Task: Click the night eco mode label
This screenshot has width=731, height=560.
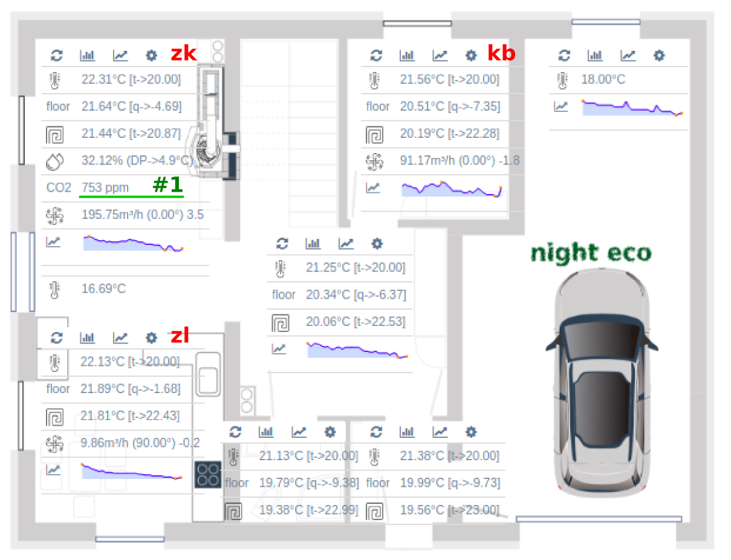Action: pyautogui.click(x=591, y=253)
